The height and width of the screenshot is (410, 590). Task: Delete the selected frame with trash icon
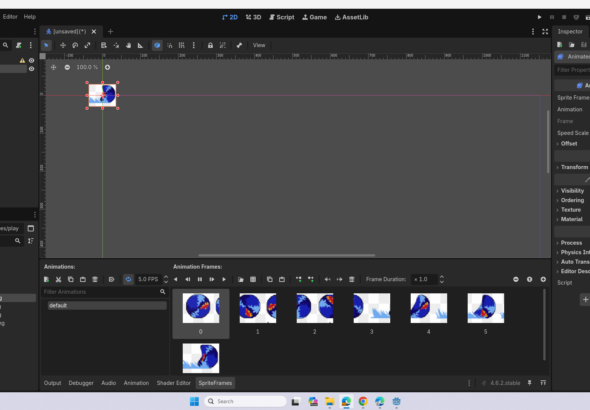tap(352, 279)
